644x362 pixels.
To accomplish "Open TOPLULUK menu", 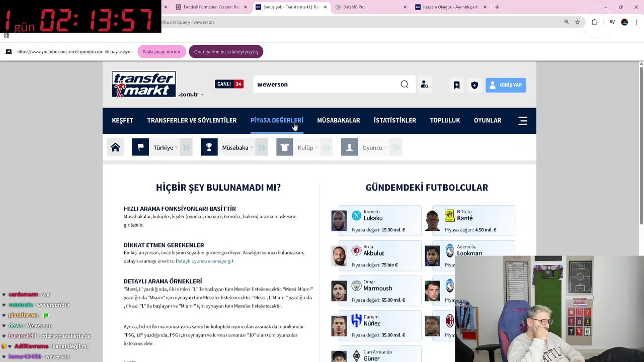I will click(445, 121).
